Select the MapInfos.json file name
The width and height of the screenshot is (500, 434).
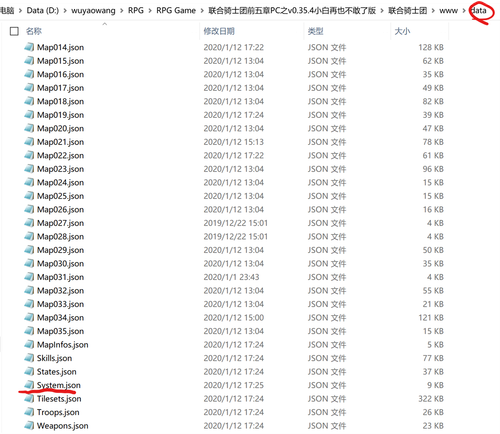tap(63, 344)
